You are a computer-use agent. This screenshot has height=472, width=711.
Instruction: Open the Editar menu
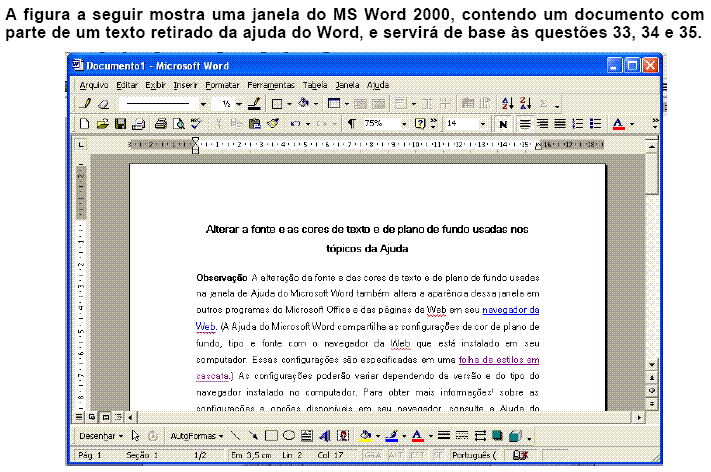(x=127, y=85)
